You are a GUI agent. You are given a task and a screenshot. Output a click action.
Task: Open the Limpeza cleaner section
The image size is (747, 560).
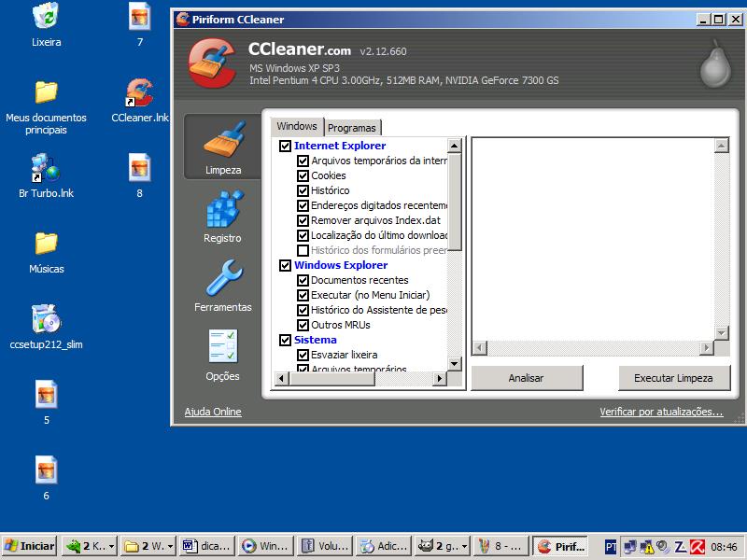[x=223, y=147]
